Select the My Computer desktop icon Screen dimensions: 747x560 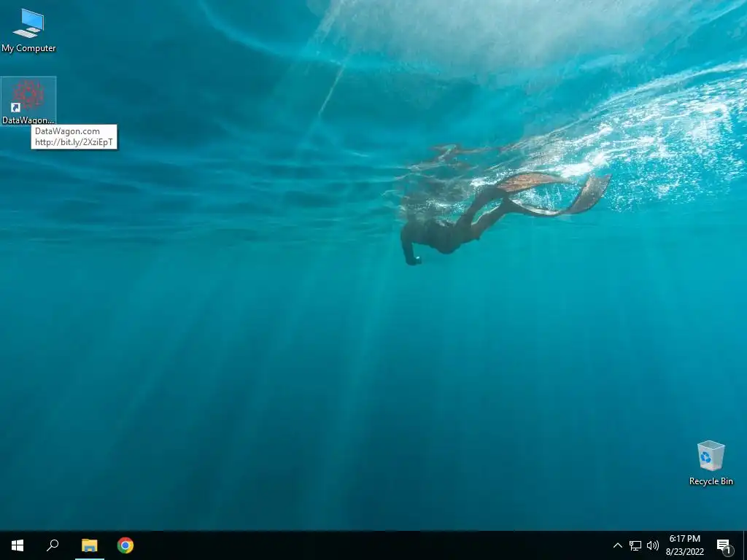pyautogui.click(x=28, y=30)
